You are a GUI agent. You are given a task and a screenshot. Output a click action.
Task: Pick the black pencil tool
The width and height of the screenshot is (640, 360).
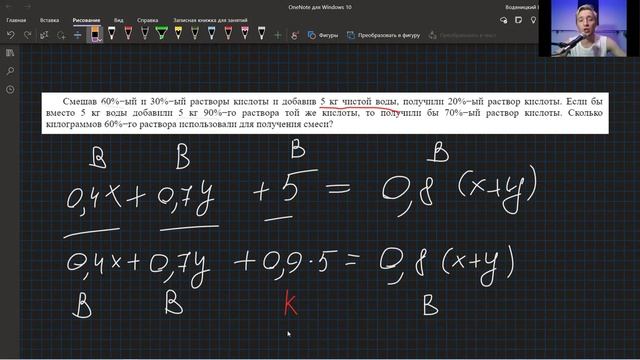click(x=145, y=33)
